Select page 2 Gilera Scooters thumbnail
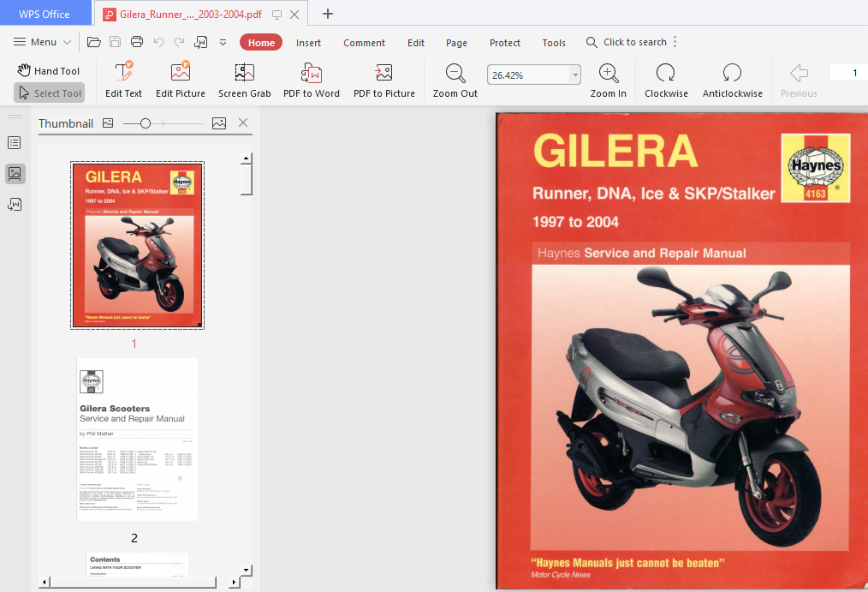Screen dimensions: 868x592 (137, 440)
